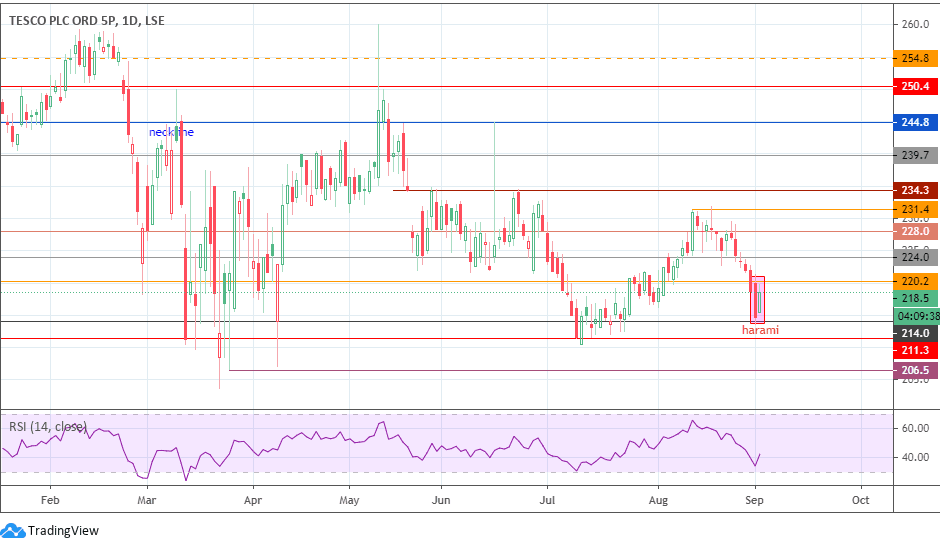Click the 231.4 orange price label

tap(915, 209)
